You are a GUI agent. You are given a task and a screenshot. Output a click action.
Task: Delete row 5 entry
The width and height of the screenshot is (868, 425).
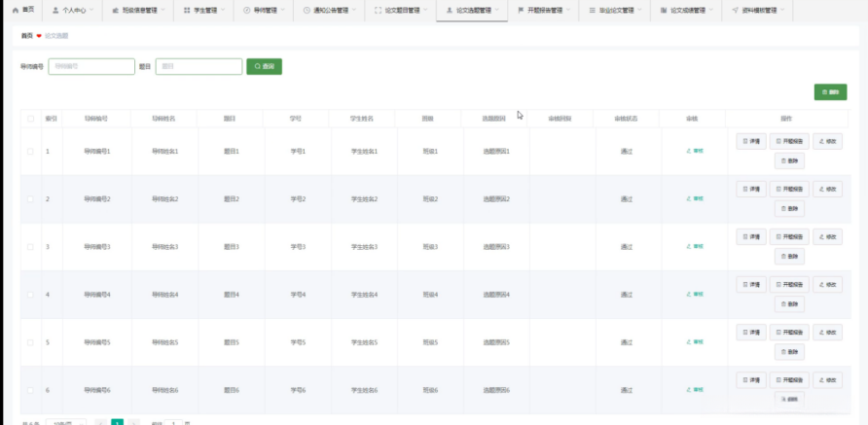pos(789,351)
